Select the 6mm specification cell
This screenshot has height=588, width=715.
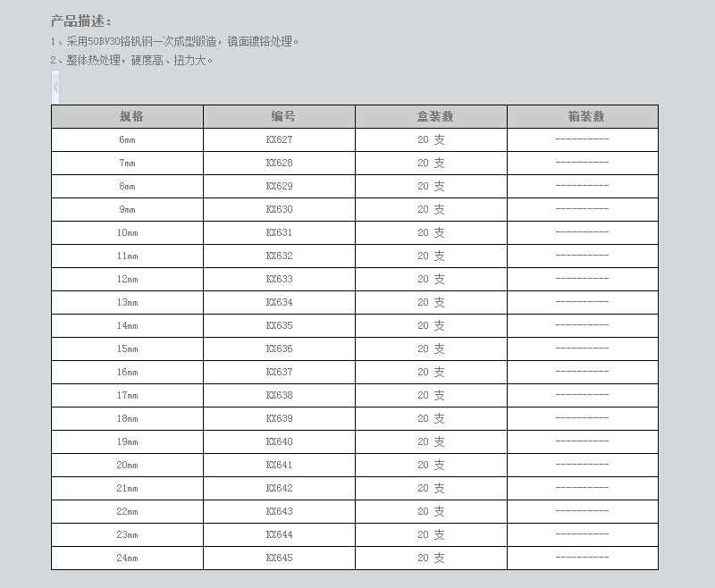point(127,140)
